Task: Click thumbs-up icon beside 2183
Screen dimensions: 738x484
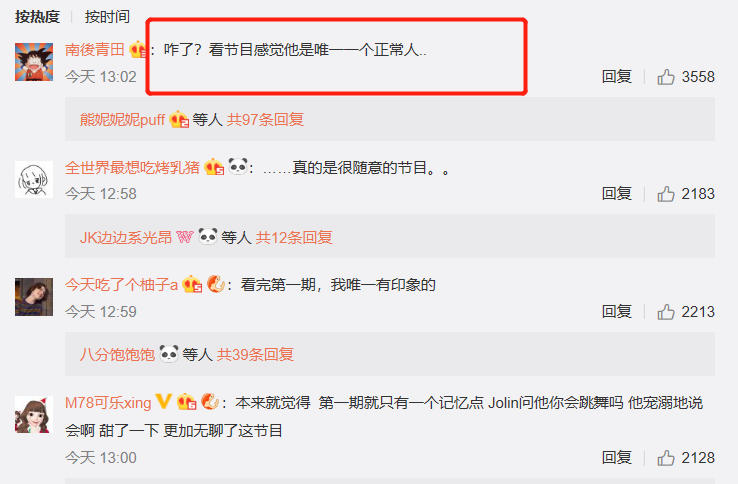Action: pyautogui.click(x=666, y=194)
